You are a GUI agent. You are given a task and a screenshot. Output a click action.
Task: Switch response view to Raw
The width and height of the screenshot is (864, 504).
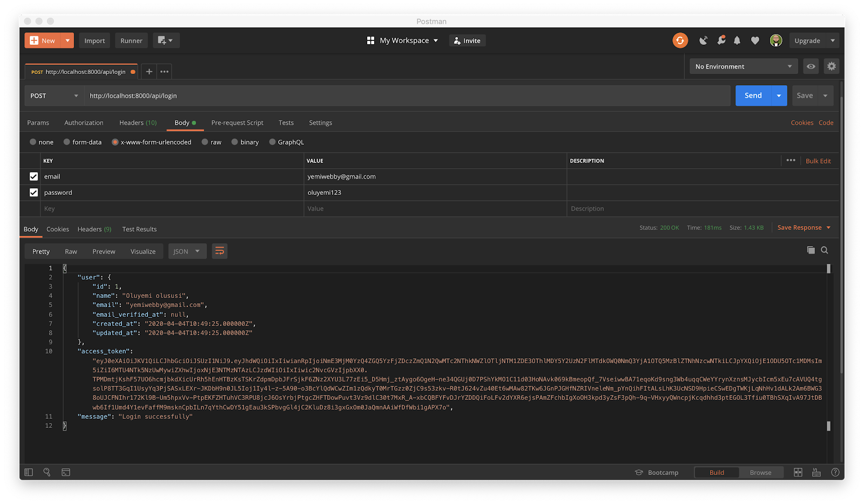pyautogui.click(x=71, y=251)
